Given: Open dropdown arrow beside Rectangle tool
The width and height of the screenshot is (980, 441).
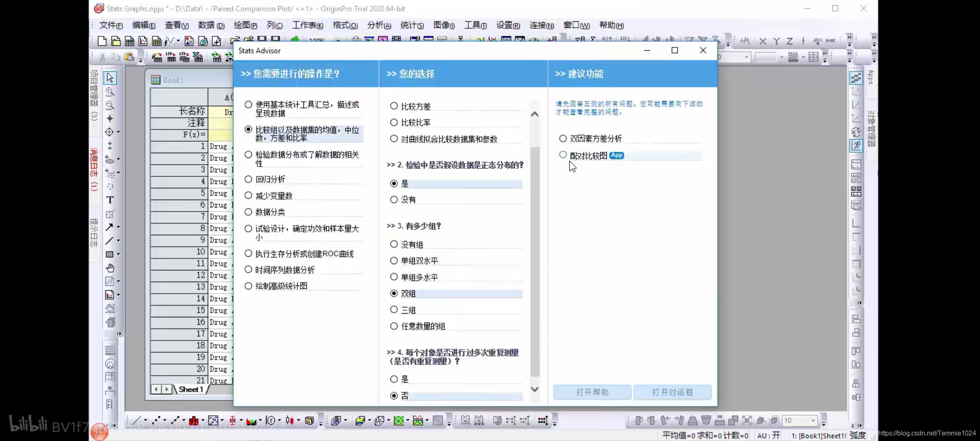Looking at the screenshot, I should coord(119,254).
